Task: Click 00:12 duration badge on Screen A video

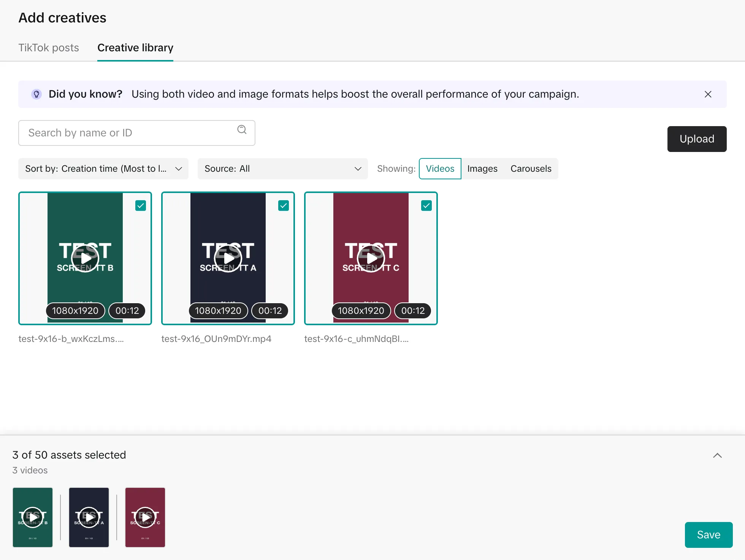Action: [x=270, y=311]
